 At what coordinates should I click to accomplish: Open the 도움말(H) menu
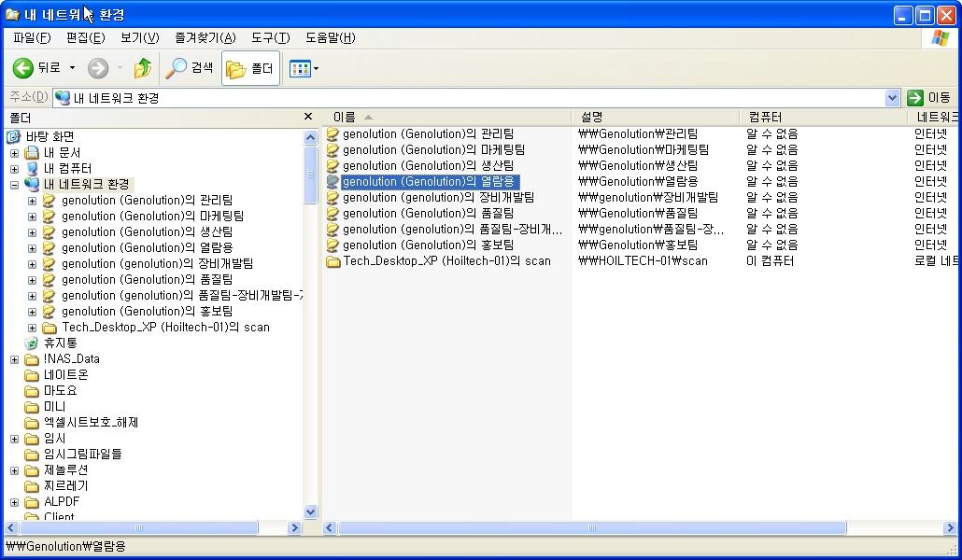330,38
